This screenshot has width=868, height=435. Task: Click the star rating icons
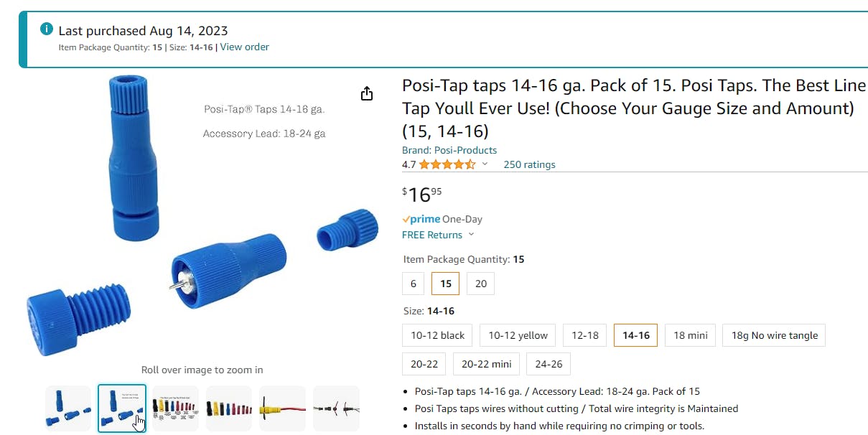[x=447, y=164]
